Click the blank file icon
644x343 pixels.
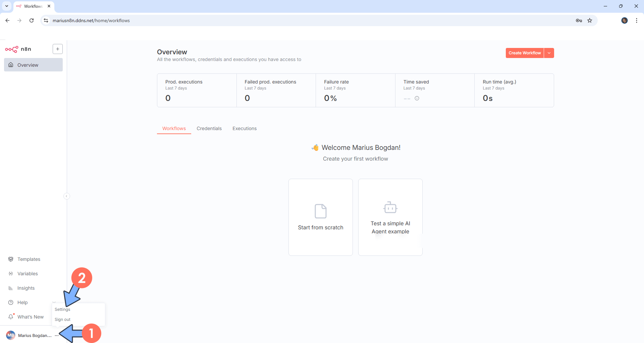[x=321, y=211]
